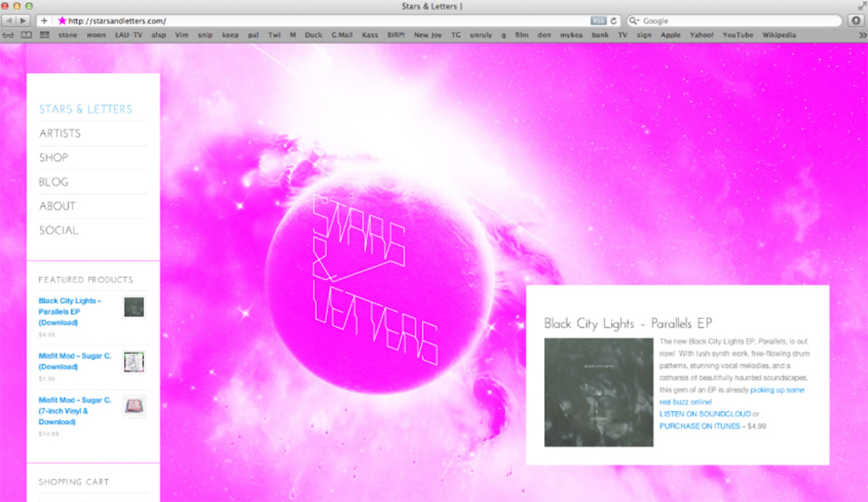Screen dimensions: 868x502
Task: Open the 'Duck' bookmark
Action: click(x=313, y=35)
